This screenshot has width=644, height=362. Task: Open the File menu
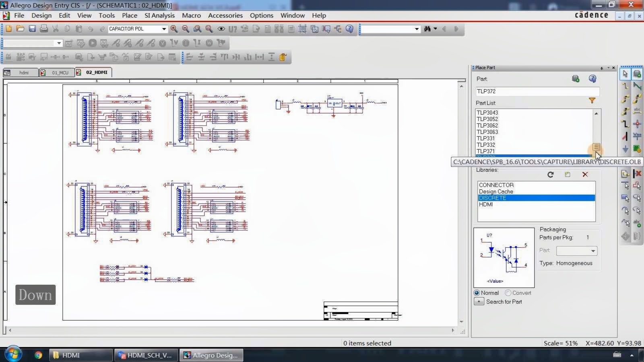pyautogui.click(x=19, y=15)
